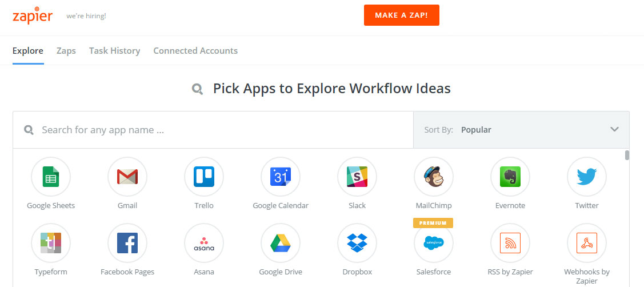The width and height of the screenshot is (644, 287).
Task: Switch to the Zaps tab
Action: 66,50
